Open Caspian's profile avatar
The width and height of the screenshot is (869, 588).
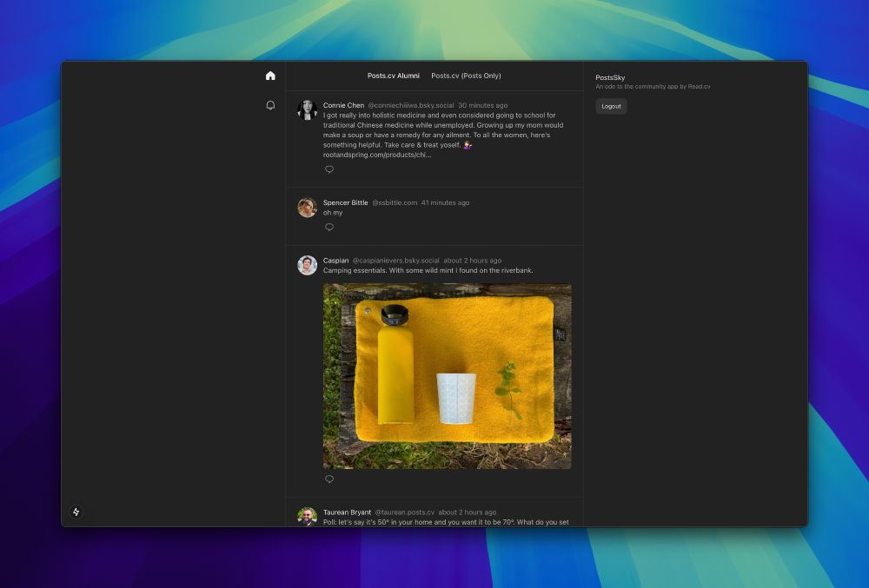pos(307,265)
